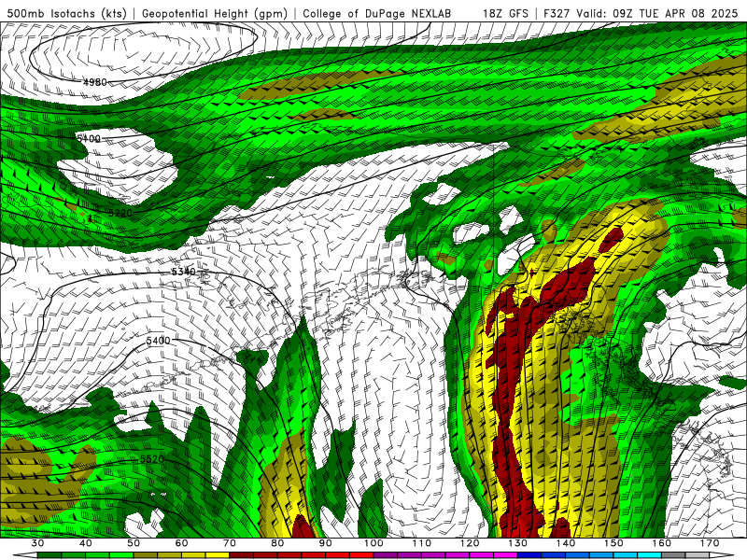Click the 60 knot legend label
Screen dimensions: 747x560
coord(181,543)
